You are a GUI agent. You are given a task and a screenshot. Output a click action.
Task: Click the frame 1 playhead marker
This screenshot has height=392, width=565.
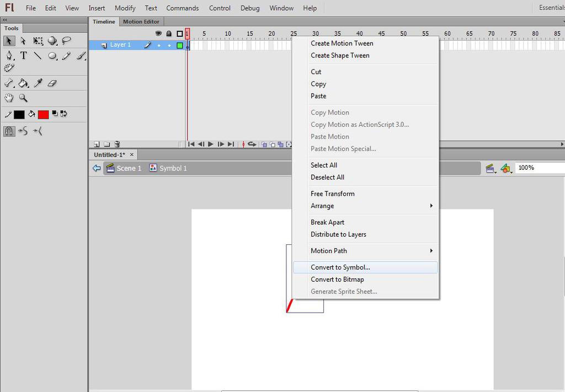[x=188, y=34]
